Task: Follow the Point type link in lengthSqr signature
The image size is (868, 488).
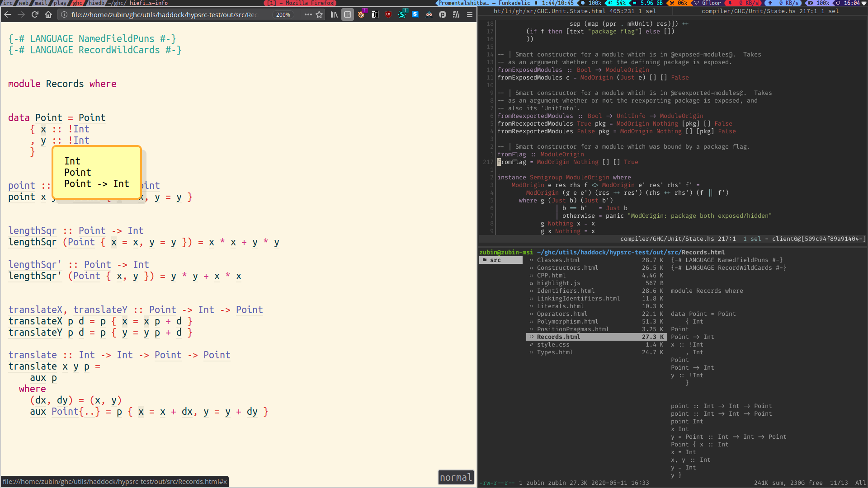Action: 92,231
